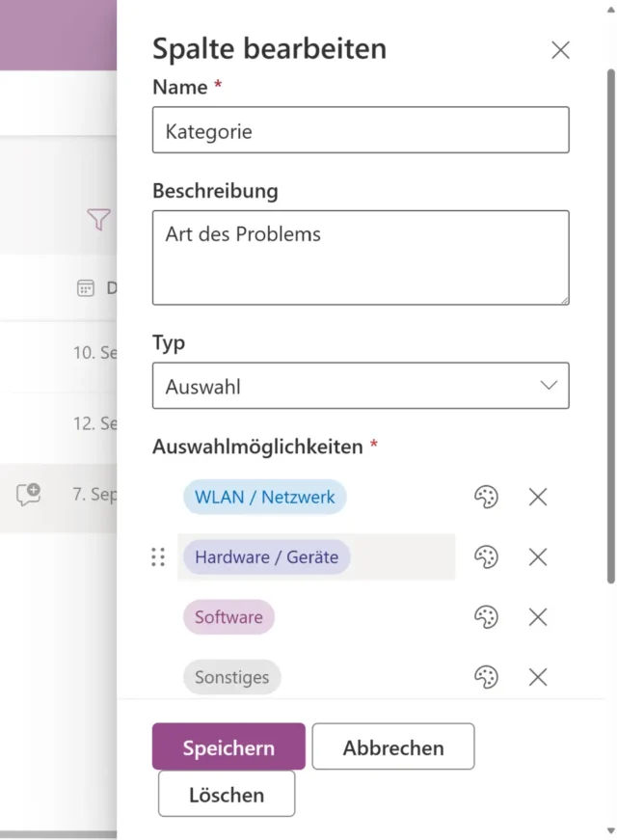Click the Löschen button

click(227, 795)
